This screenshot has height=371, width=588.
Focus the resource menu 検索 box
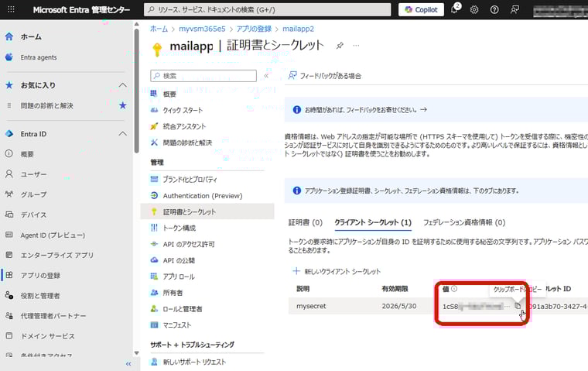(203, 76)
